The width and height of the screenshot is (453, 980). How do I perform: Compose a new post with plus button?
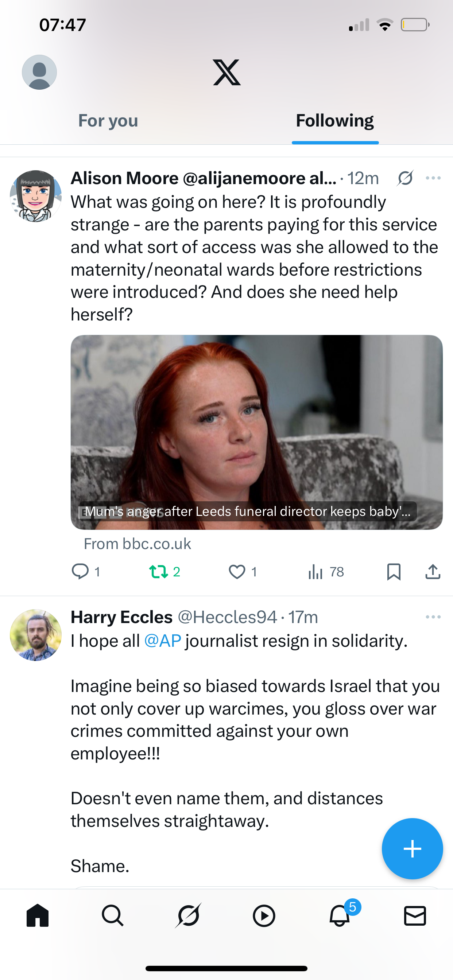point(412,849)
